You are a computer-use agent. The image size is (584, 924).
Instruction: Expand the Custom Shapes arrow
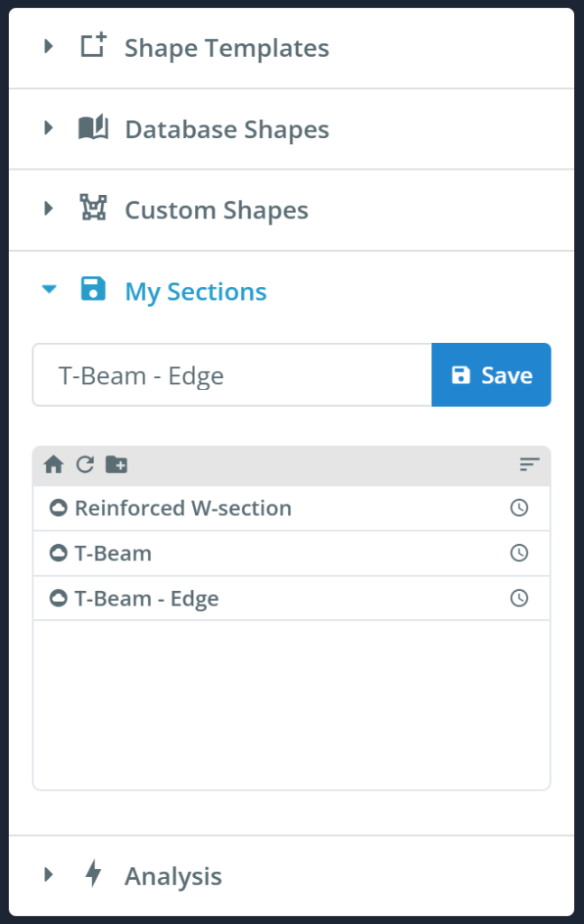[x=49, y=209]
